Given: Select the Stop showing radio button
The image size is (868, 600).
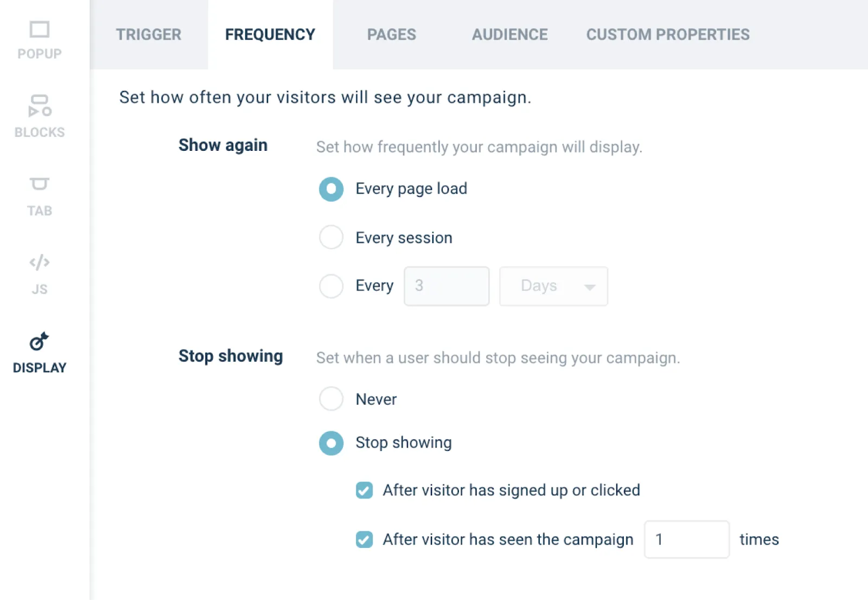Looking at the screenshot, I should click(x=331, y=443).
